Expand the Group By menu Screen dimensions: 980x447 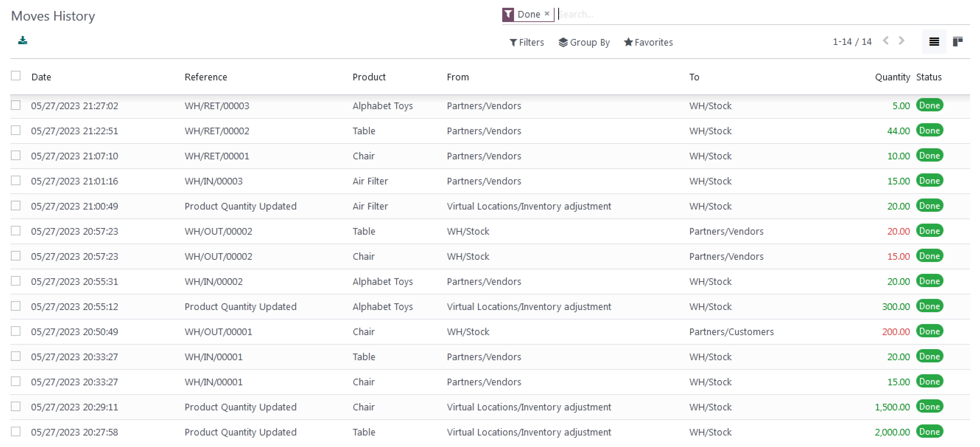pos(584,42)
